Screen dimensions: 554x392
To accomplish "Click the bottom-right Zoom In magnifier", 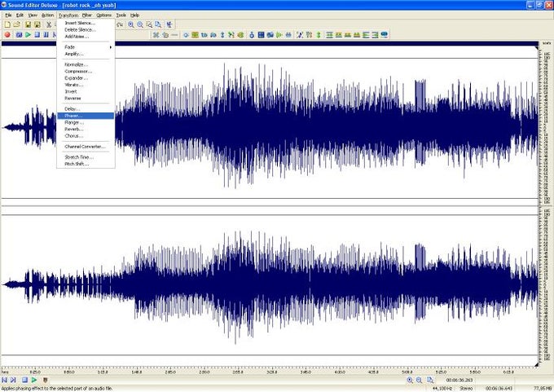I will pyautogui.click(x=410, y=380).
